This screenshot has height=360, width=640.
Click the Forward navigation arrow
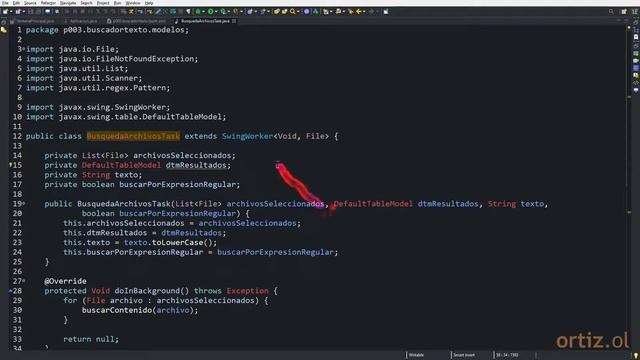(371, 11)
